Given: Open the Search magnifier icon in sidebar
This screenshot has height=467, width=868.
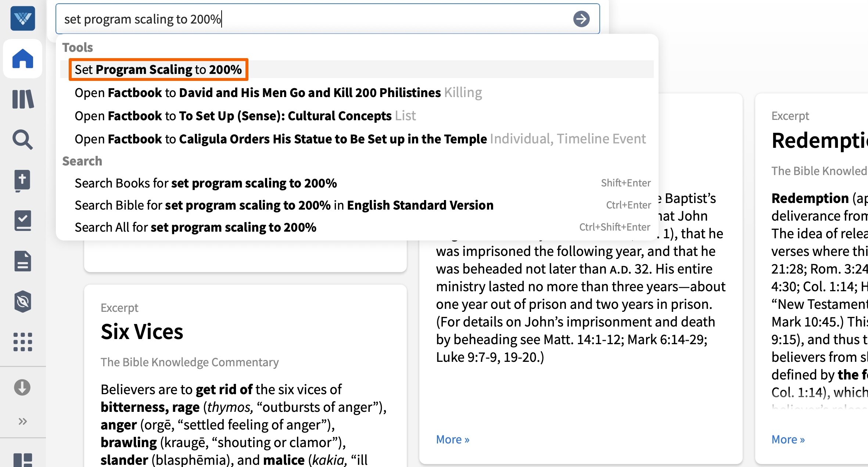Looking at the screenshot, I should click(23, 140).
